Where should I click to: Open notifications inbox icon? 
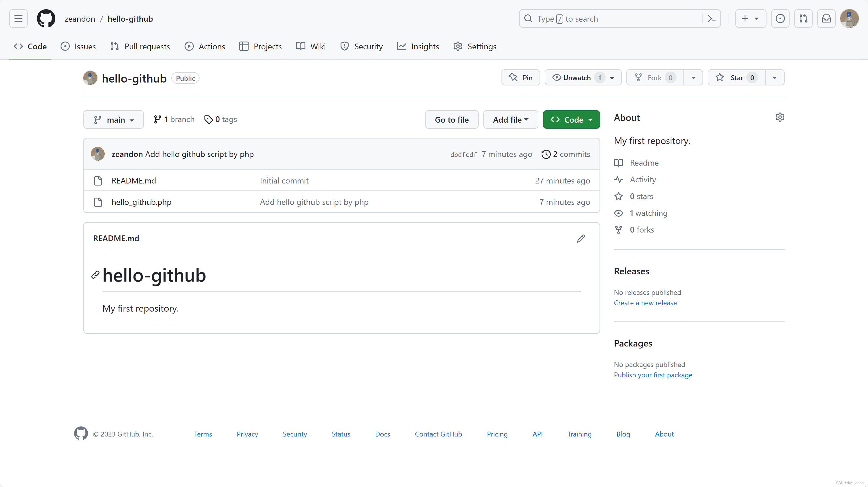[x=826, y=18]
